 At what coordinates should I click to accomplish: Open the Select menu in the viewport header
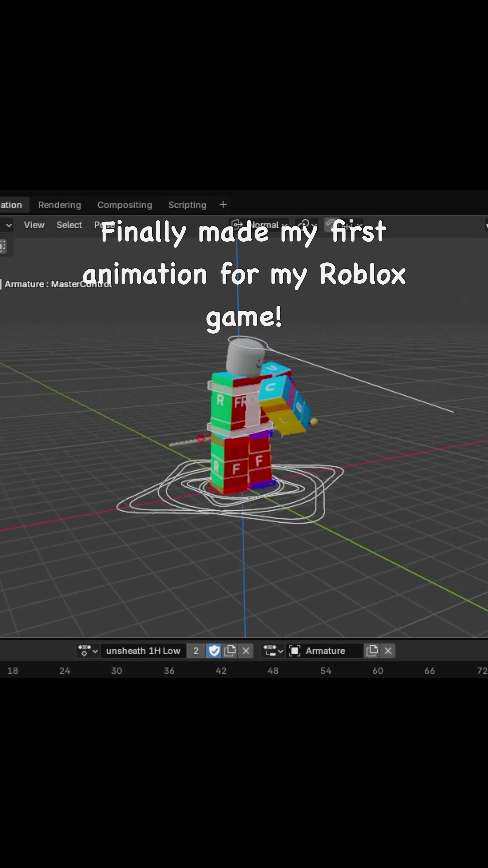(69, 225)
